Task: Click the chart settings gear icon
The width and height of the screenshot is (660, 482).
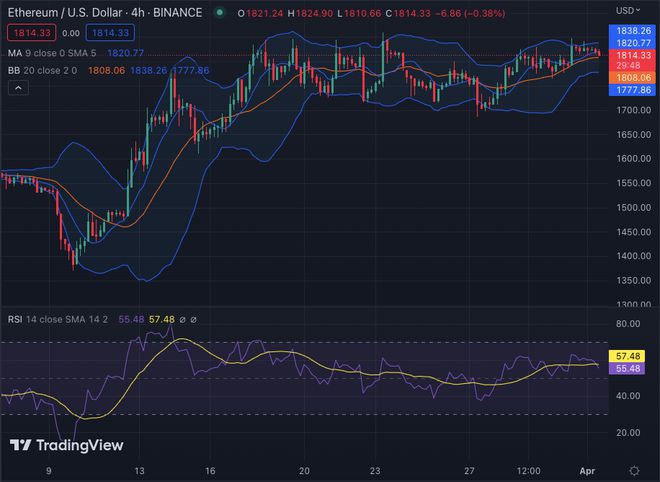Action: click(635, 469)
